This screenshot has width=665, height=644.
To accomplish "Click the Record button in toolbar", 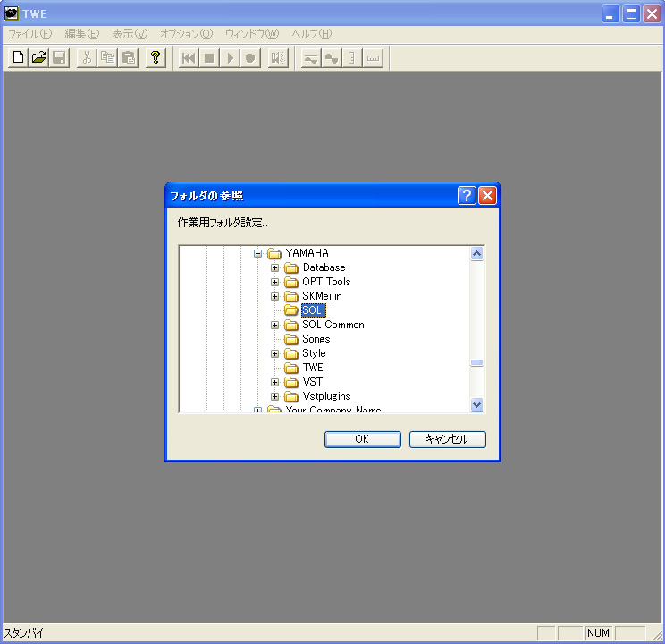I will (x=250, y=58).
